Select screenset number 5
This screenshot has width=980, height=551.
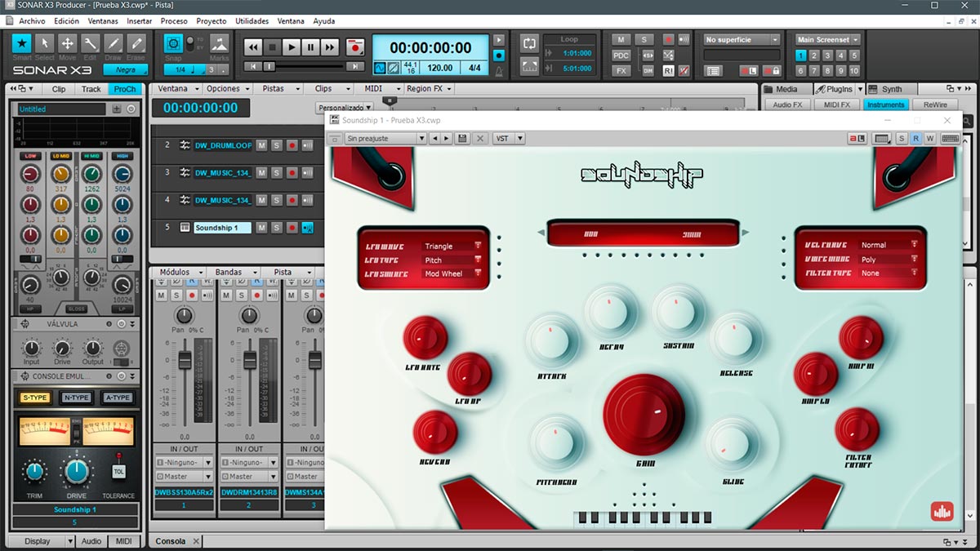click(x=854, y=56)
